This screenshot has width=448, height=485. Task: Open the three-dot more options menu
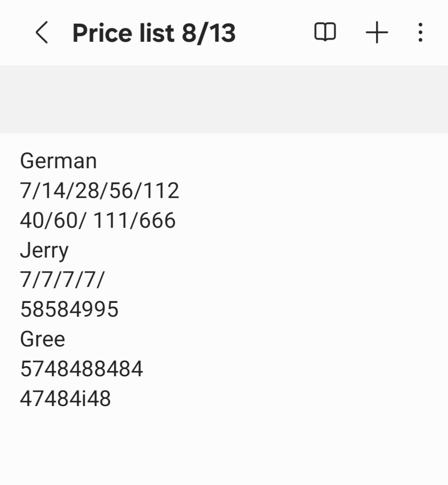(x=420, y=32)
